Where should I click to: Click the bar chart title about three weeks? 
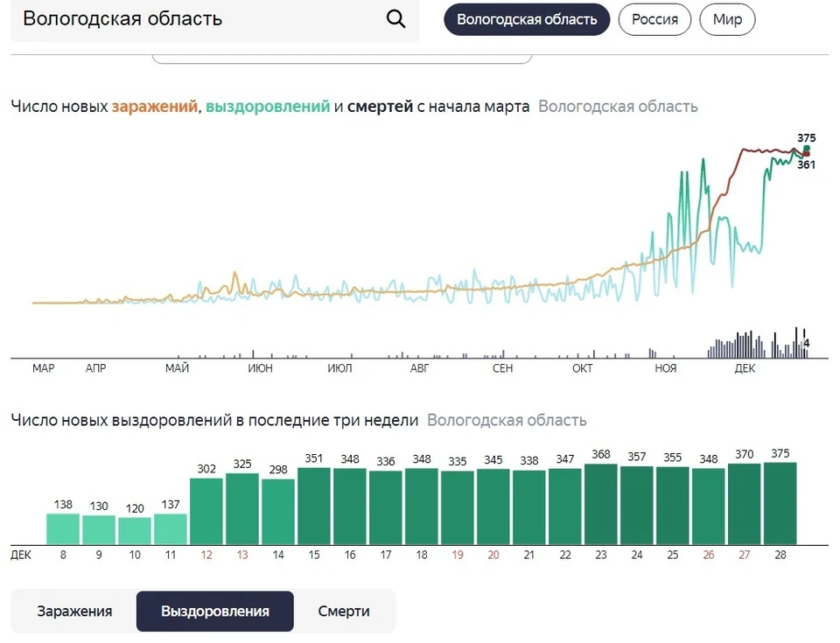tap(214, 420)
